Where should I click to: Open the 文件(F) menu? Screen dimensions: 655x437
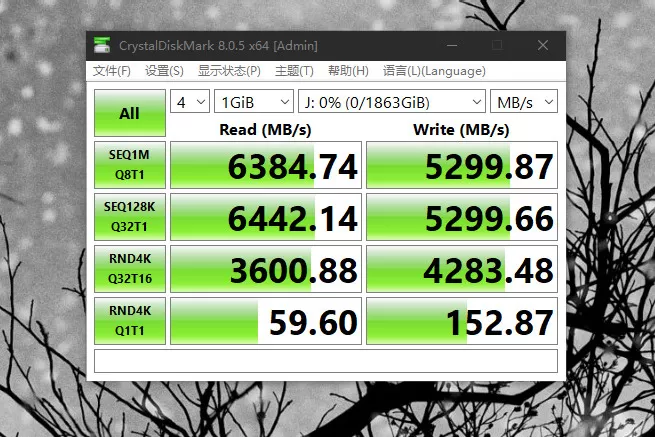coord(112,71)
